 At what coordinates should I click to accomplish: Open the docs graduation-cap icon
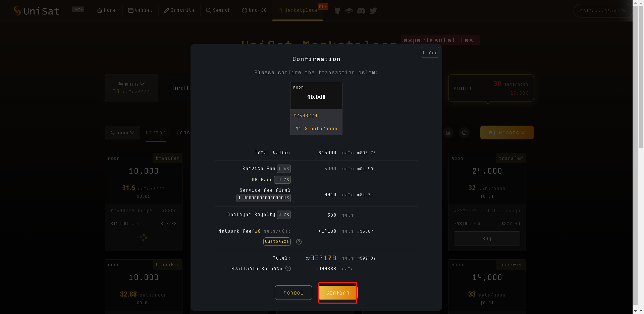349,11
